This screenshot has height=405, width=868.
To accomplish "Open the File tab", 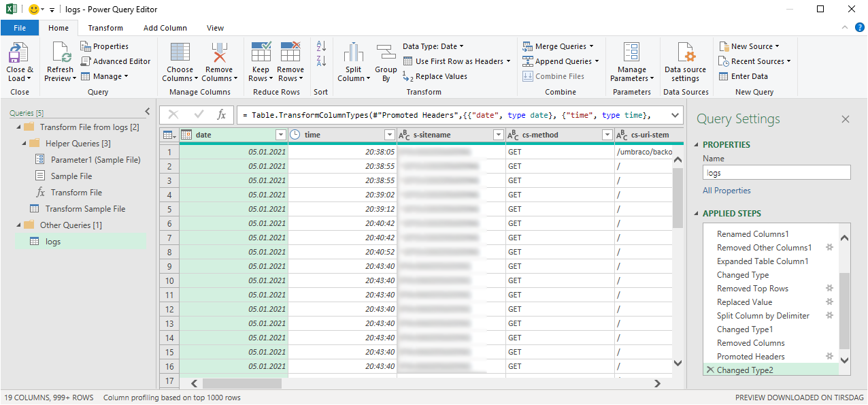I will click(x=20, y=28).
